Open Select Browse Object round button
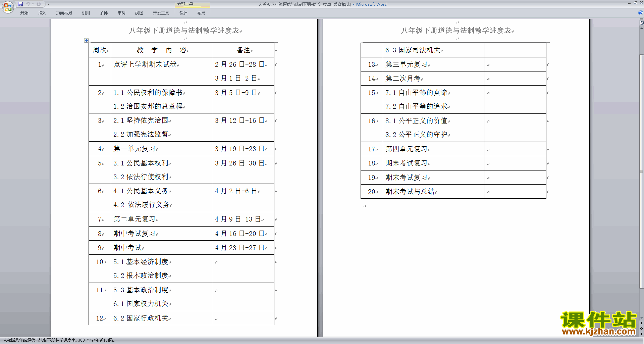Image resolution: width=644 pixels, height=344 pixels. 641,329
